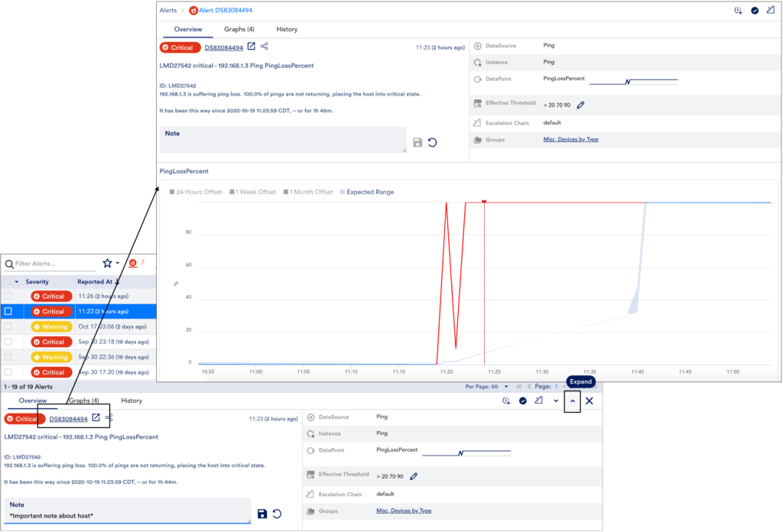Share alert icon in upper panel
783x532 pixels.
264,47
